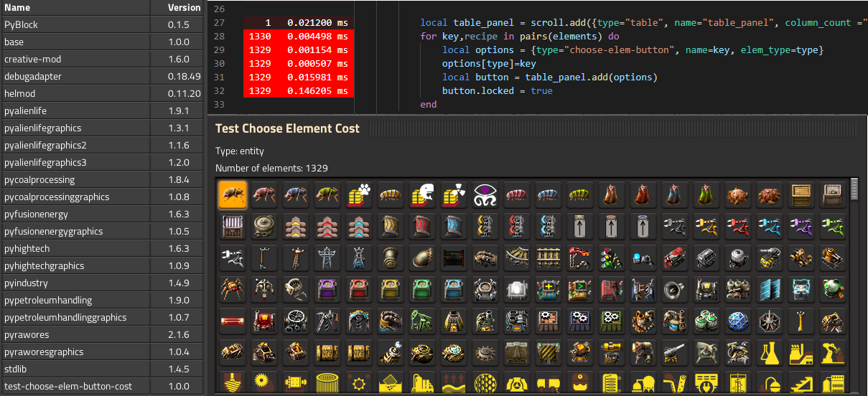The width and height of the screenshot is (868, 396).
Task: Select the hazard-striped gate icon
Action: [x=548, y=352]
